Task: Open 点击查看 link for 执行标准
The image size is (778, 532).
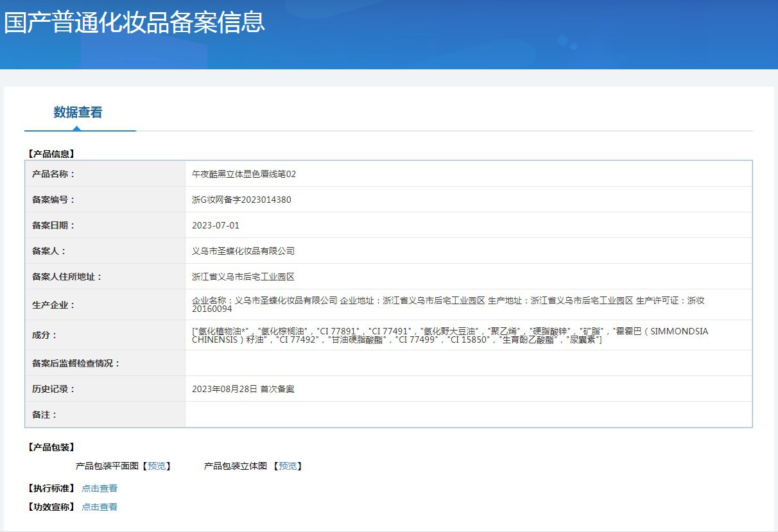Action: pos(99,488)
